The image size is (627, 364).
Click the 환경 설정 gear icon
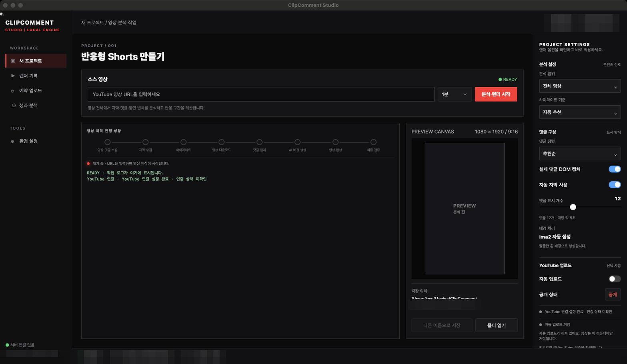tap(12, 141)
